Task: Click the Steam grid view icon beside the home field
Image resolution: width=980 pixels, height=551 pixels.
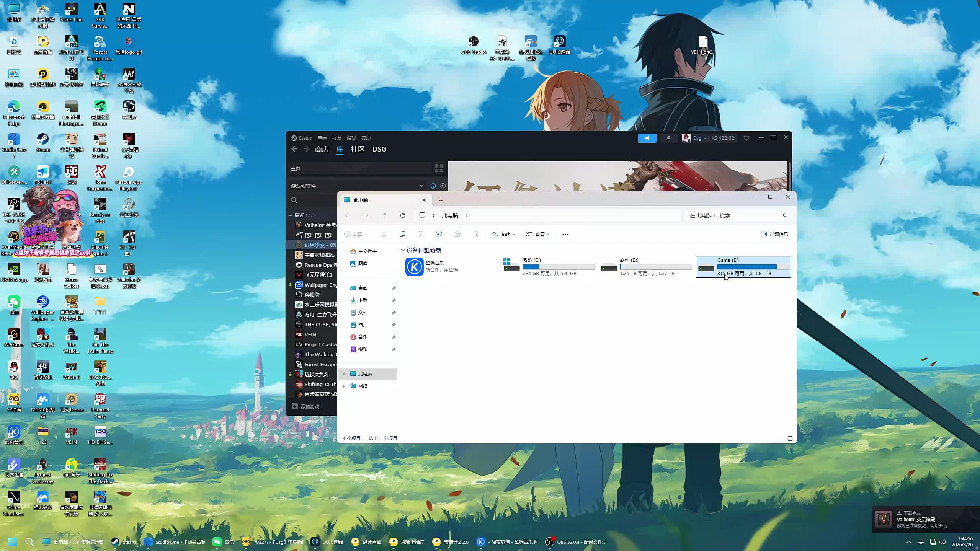Action: (x=439, y=168)
